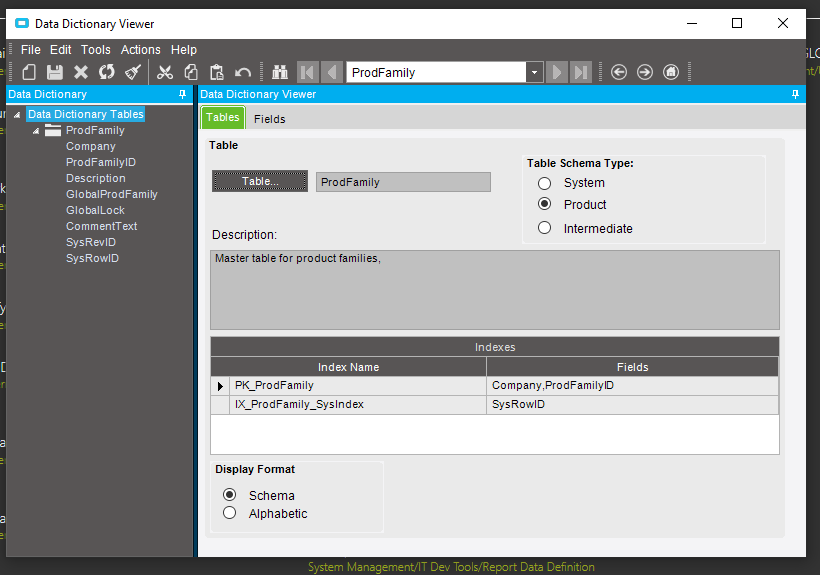
Task: Choose Schema display format
Action: [x=229, y=494]
